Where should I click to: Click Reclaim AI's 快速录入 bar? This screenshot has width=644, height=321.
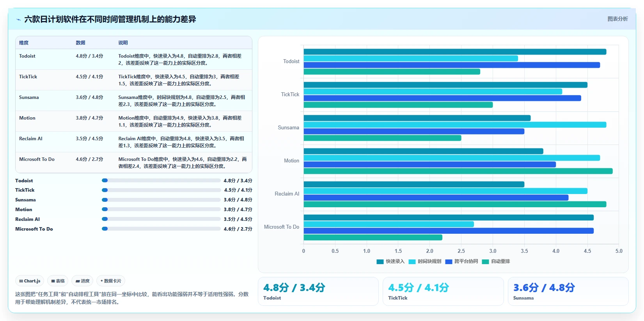[414, 184]
